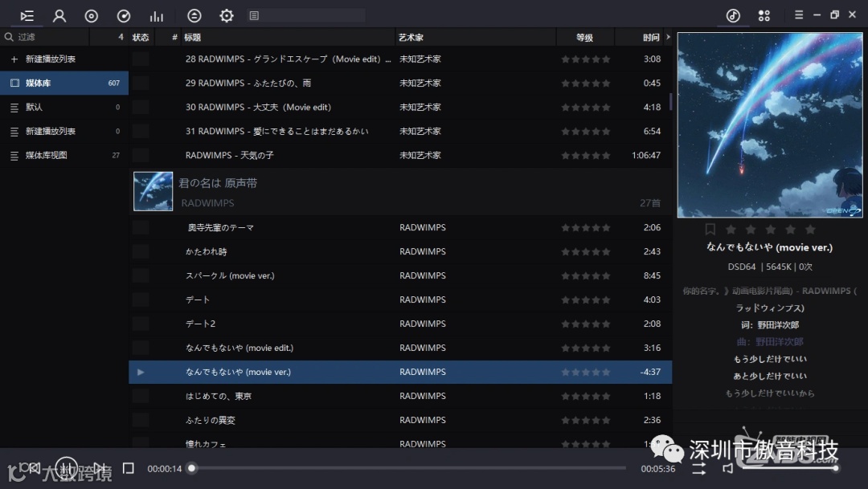Open the playlist view icon in top toolbar
Screen dimensions: 868x489
click(x=27, y=15)
